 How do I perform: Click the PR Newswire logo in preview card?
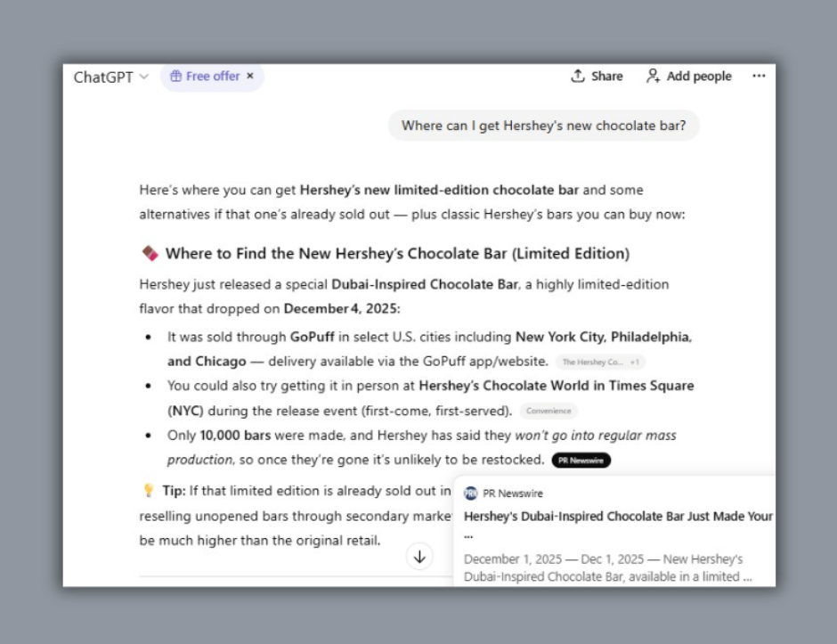[470, 493]
